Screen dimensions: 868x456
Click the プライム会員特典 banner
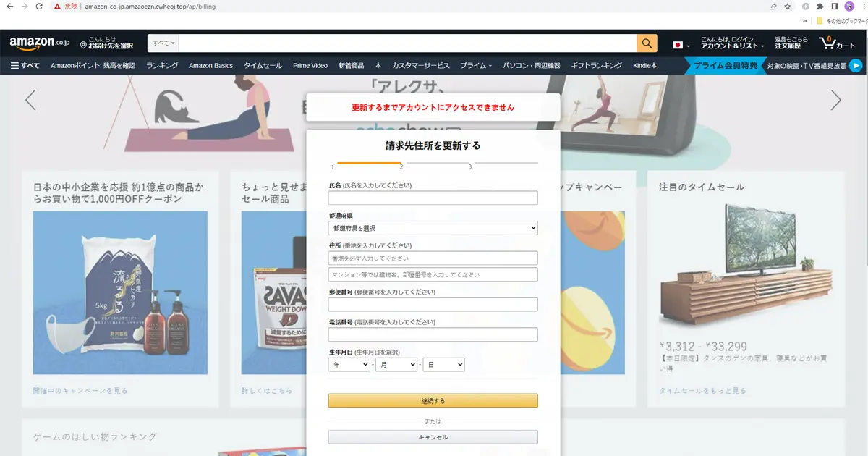coord(726,66)
